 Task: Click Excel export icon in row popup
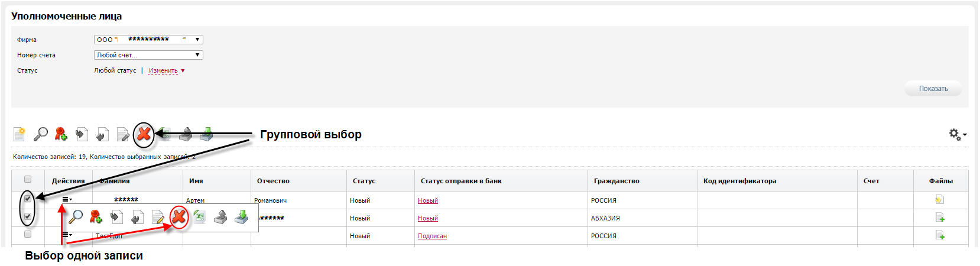tap(199, 218)
